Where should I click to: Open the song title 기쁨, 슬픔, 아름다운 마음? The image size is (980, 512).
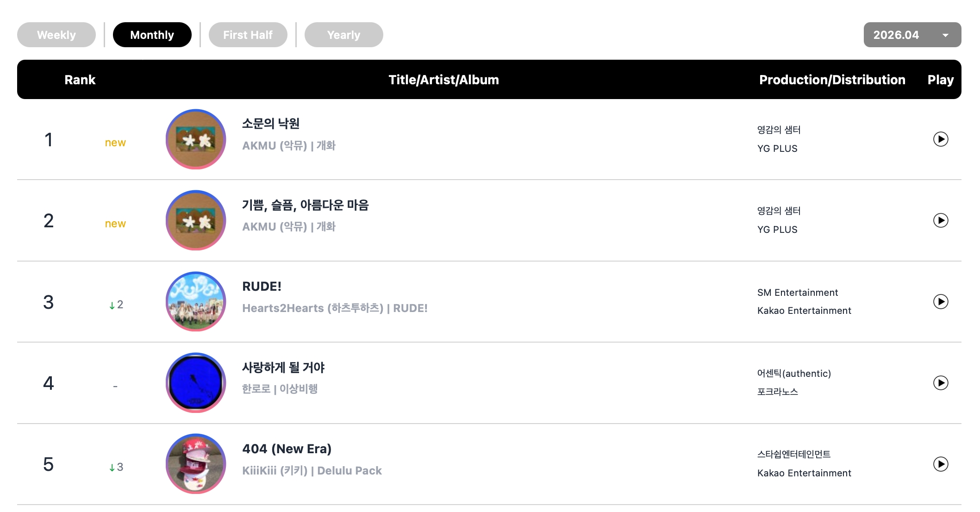[306, 205]
